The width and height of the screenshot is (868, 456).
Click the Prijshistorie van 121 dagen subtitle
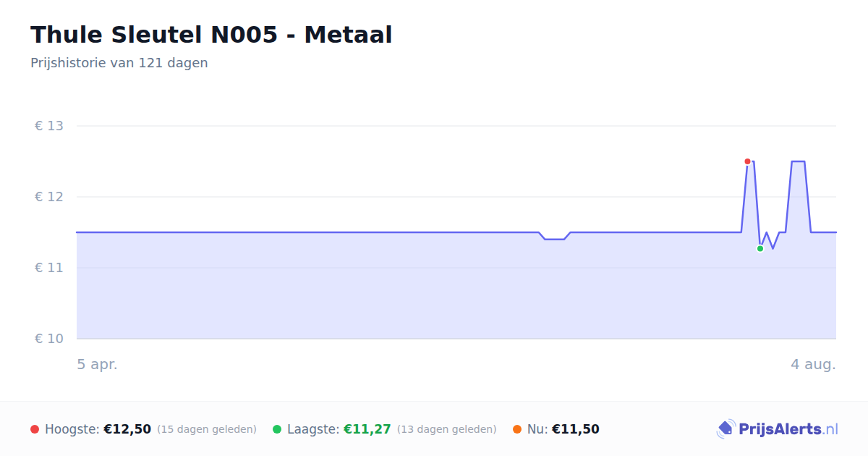click(x=119, y=63)
